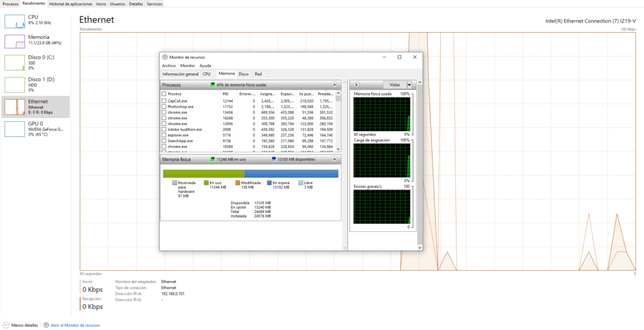Collapse the Procesos section with its chevron
The image size is (644, 330).
[x=335, y=84]
